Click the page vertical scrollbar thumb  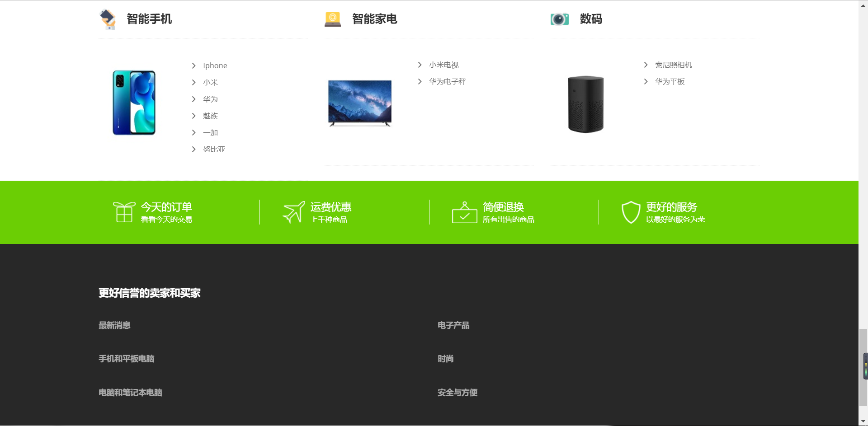pyautogui.click(x=863, y=367)
